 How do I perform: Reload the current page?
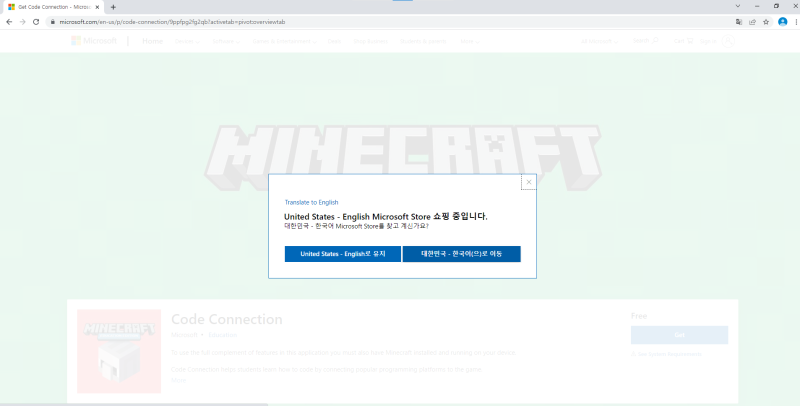pos(36,22)
